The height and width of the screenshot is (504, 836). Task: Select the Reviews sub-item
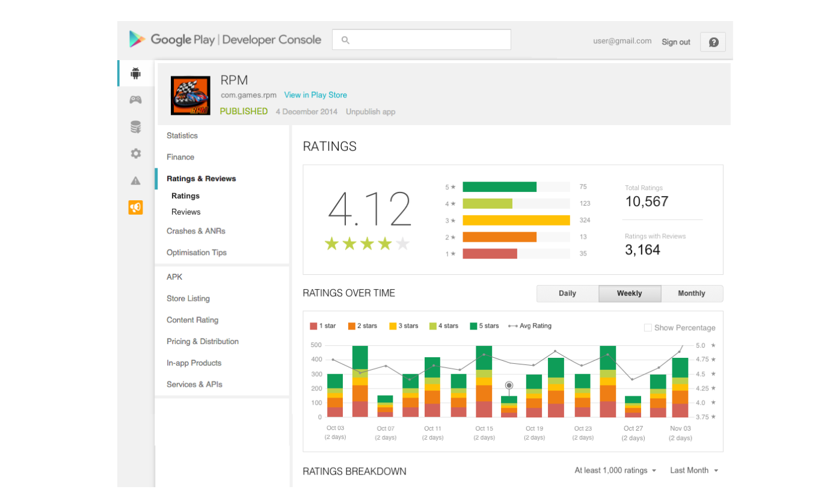(x=186, y=212)
